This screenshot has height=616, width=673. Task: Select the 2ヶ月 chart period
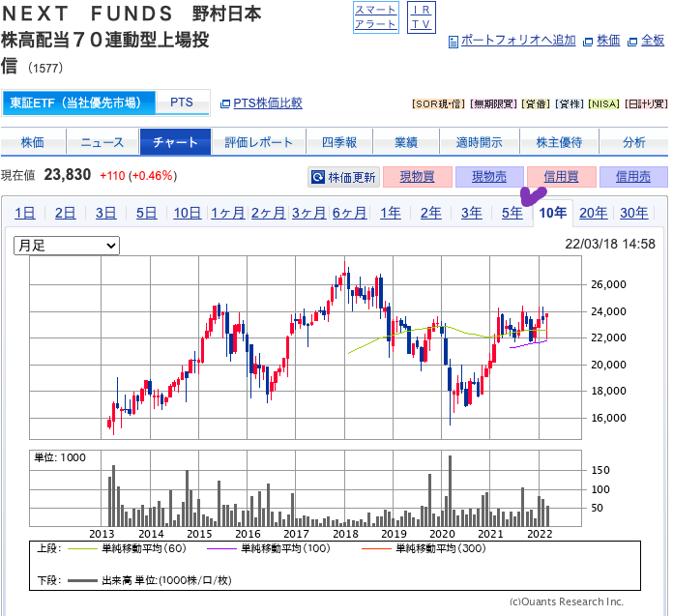268,213
